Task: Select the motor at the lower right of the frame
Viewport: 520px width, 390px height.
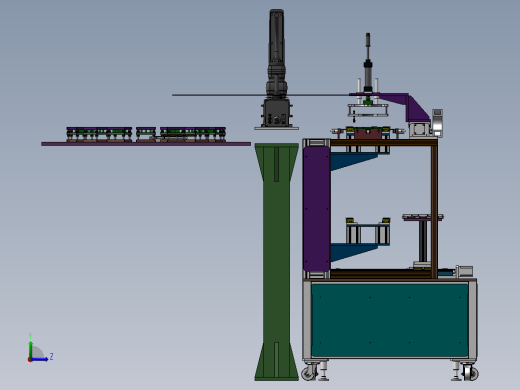Action: 464,271
